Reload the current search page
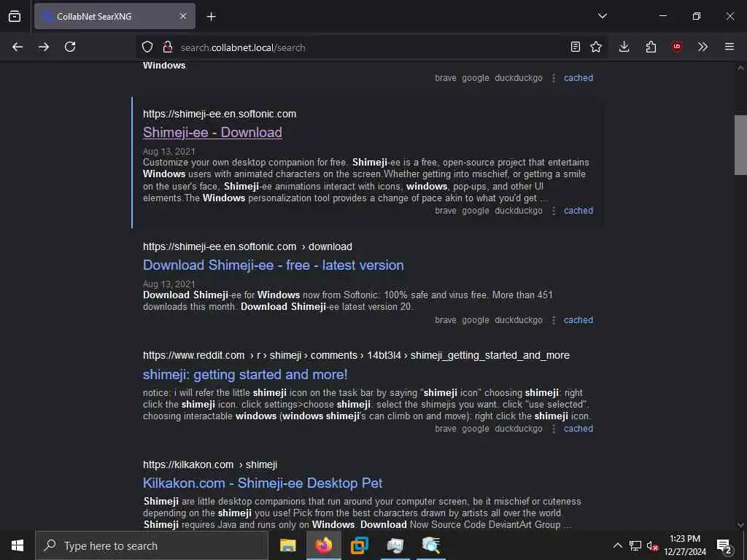The width and height of the screenshot is (747, 560). coord(70,47)
